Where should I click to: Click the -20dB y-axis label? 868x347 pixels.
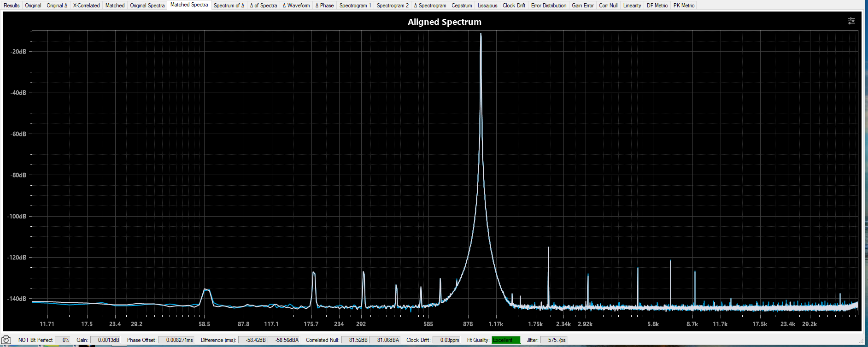click(18, 52)
